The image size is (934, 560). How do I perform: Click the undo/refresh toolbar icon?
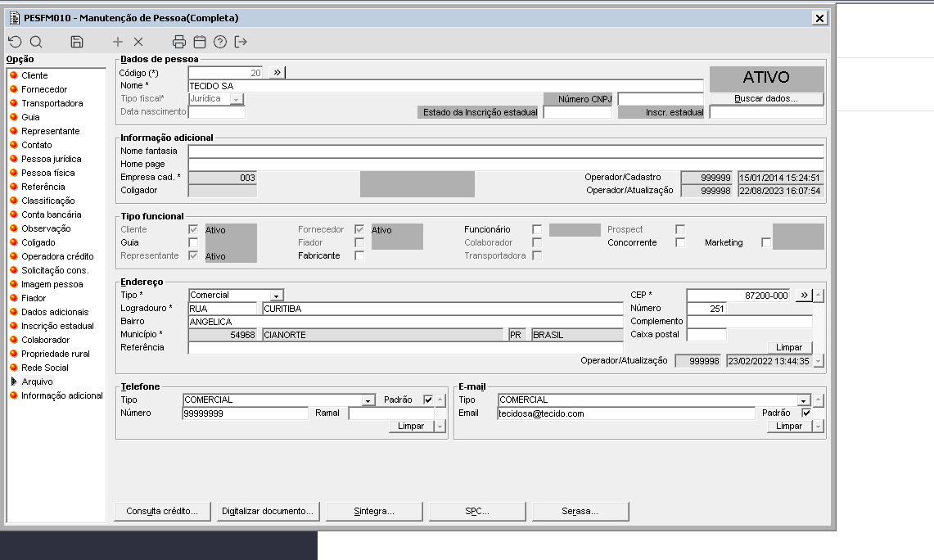pos(15,42)
